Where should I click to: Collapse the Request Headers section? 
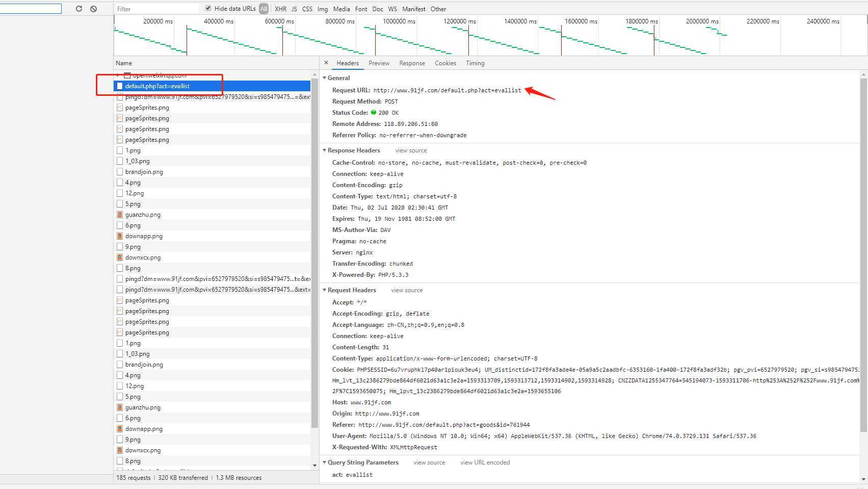pos(324,290)
